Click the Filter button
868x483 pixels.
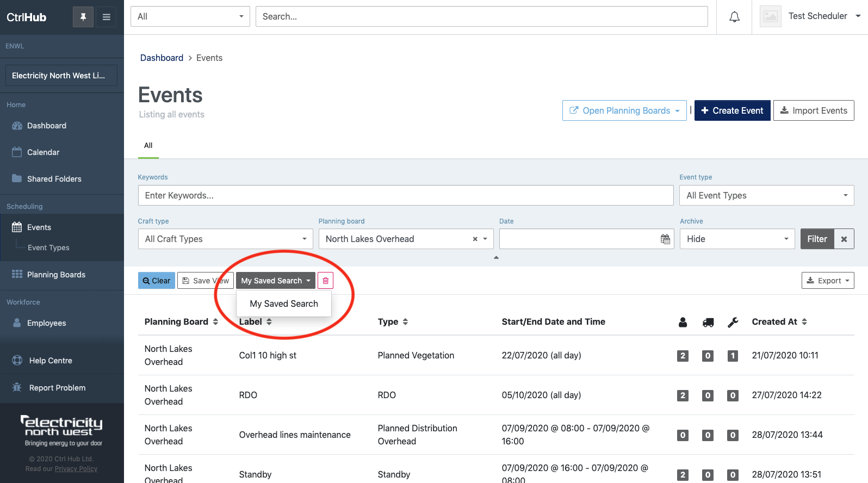[x=817, y=239]
